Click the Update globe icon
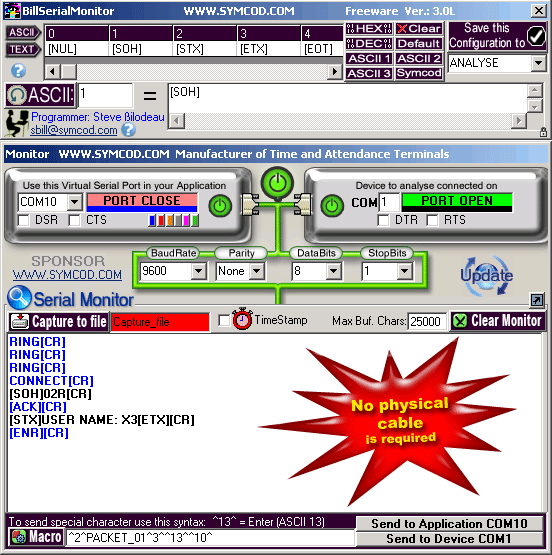This screenshot has width=552, height=555. [x=487, y=275]
